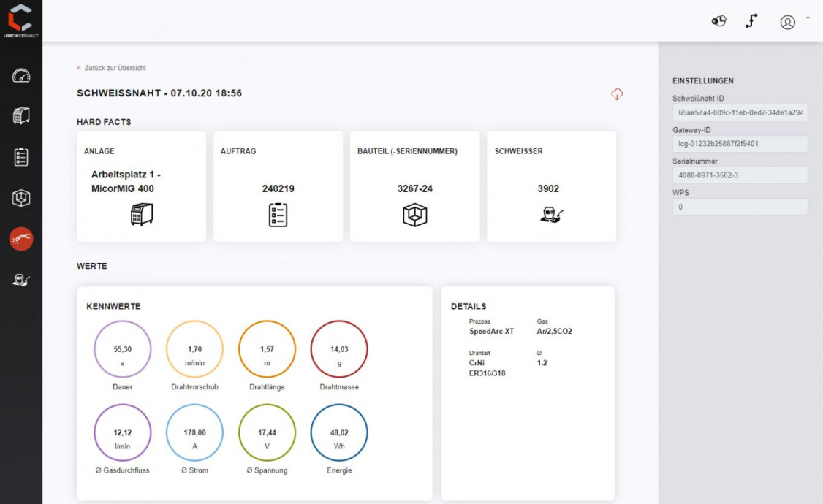Image resolution: width=823 pixels, height=504 pixels.
Task: Open the welding machines sidebar icon
Action: pyautogui.click(x=21, y=115)
